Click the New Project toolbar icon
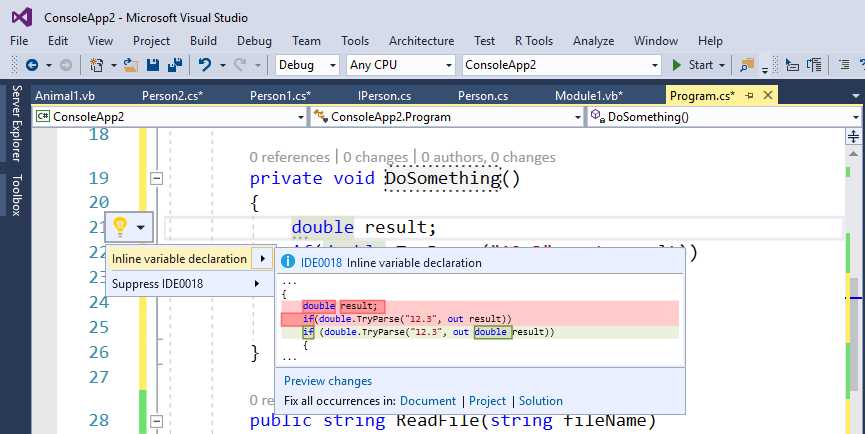This screenshot has width=865, height=434. tap(97, 65)
